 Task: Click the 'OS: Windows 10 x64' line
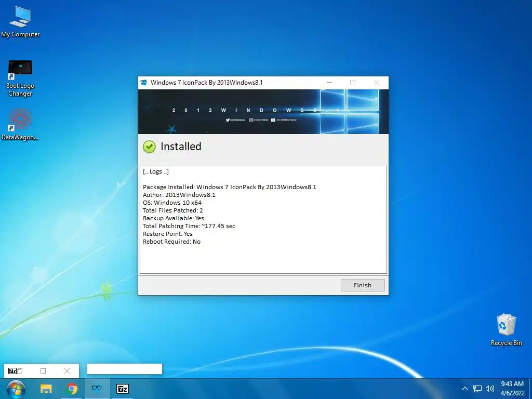click(172, 203)
